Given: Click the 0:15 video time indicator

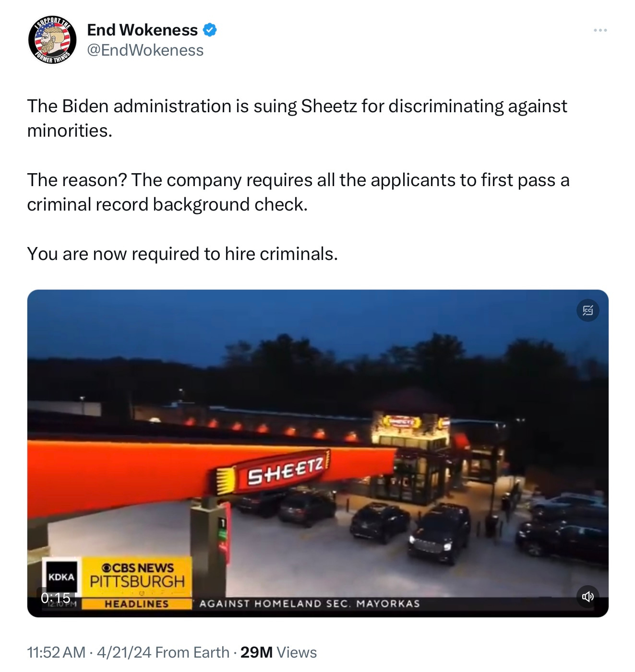Looking at the screenshot, I should click(56, 598).
